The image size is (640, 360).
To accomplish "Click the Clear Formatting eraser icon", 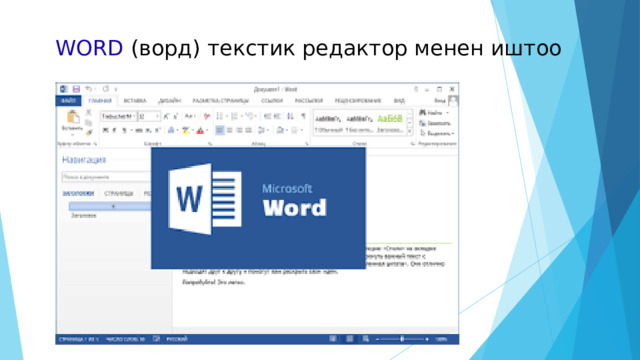I will [206, 116].
